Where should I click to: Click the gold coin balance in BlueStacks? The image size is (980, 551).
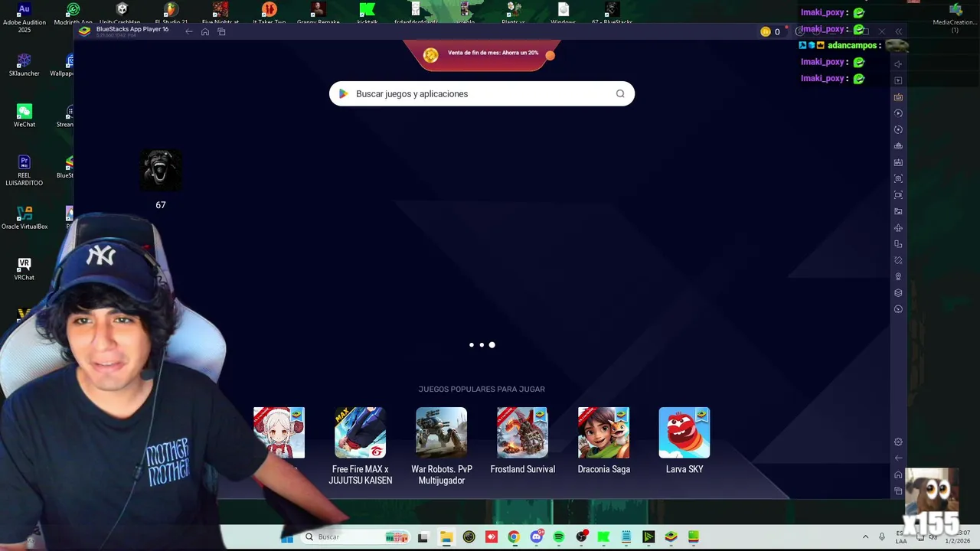point(770,31)
